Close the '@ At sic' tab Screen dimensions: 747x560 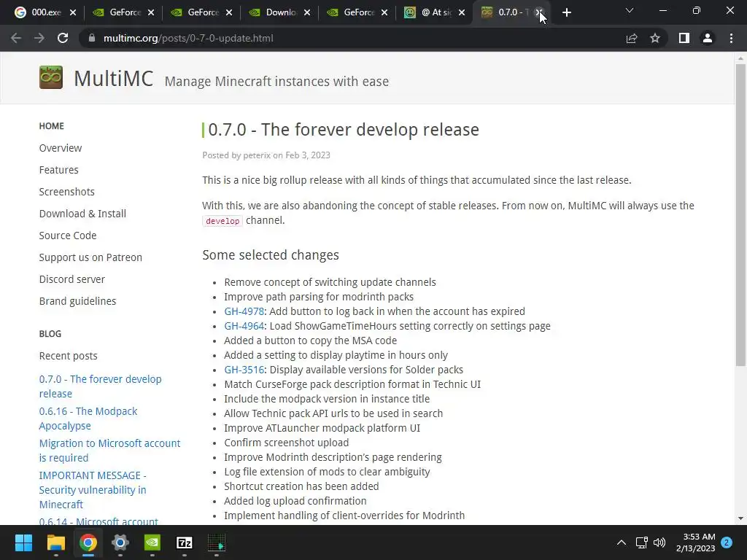(462, 12)
